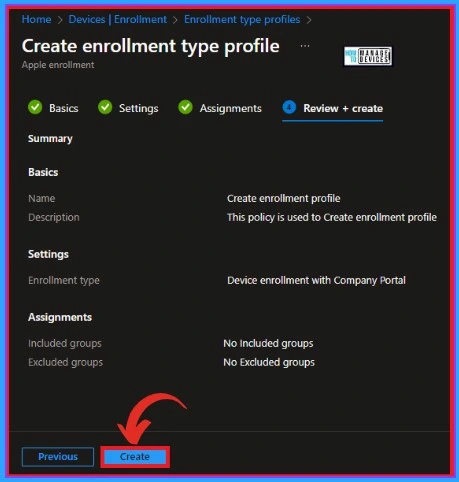The height and width of the screenshot is (482, 459).
Task: Open Enrollment type profiles breadcrumb
Action: 242,19
